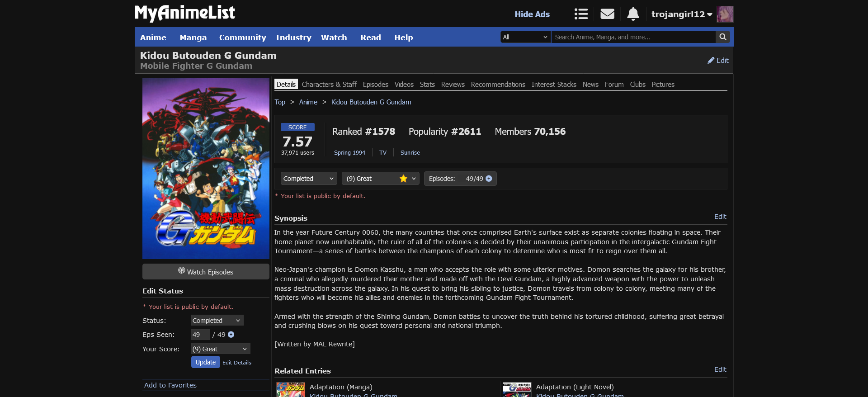This screenshot has height=397, width=868.
Task: Switch to the Clubs tab
Action: point(637,84)
